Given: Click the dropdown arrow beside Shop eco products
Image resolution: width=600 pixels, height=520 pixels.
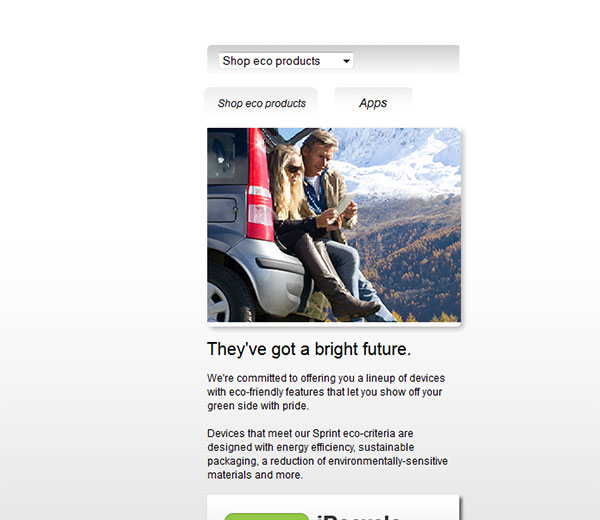Looking at the screenshot, I should [x=346, y=61].
